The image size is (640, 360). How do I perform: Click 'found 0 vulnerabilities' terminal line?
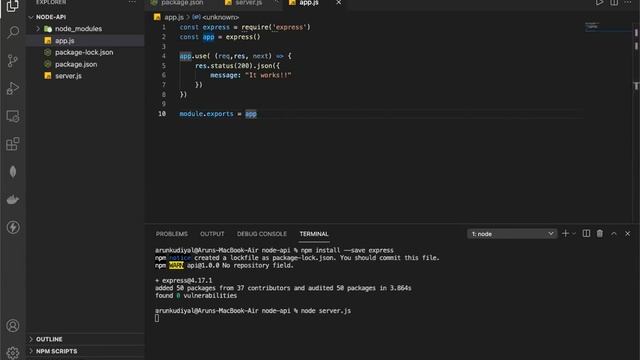[x=196, y=296]
